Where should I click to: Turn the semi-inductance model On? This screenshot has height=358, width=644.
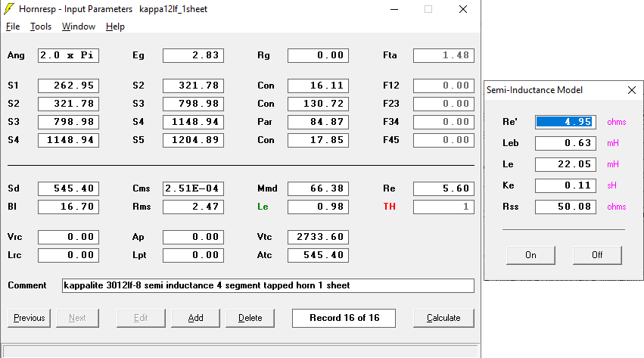[530, 255]
